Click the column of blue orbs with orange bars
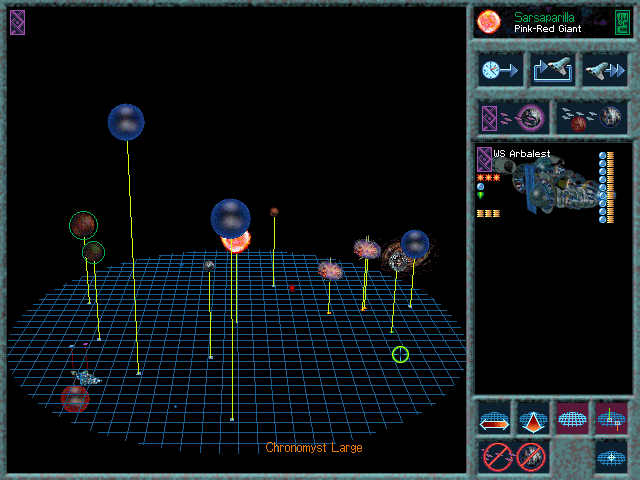The image size is (640, 480). click(x=607, y=187)
